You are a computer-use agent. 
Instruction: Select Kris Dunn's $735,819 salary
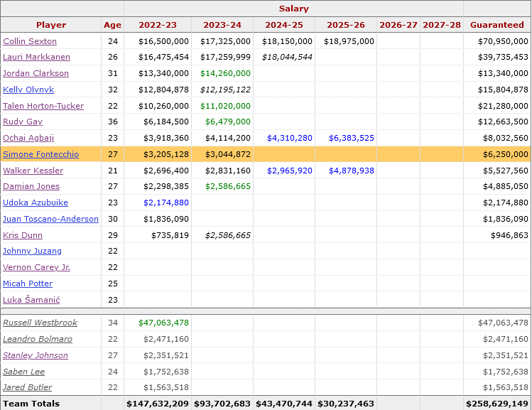[x=170, y=235]
